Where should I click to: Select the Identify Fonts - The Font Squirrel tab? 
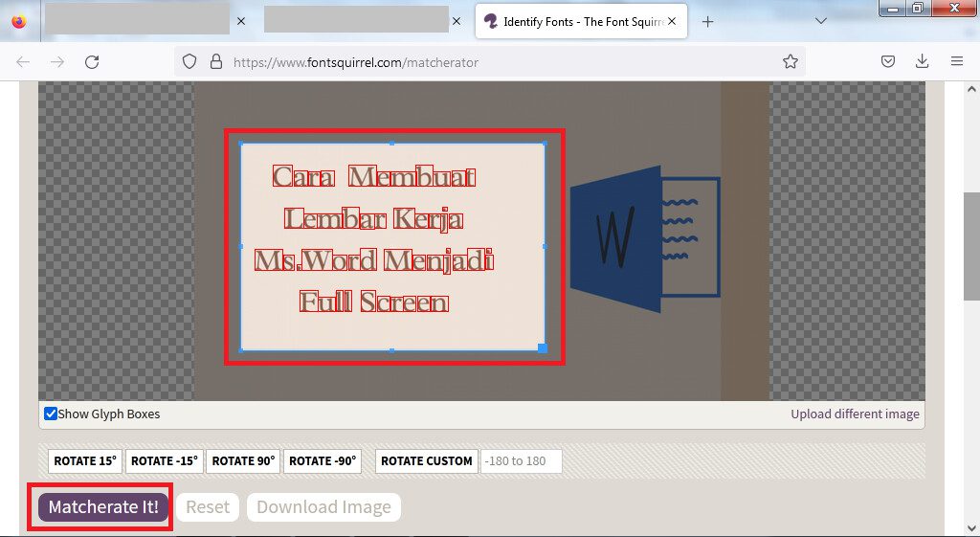(581, 21)
